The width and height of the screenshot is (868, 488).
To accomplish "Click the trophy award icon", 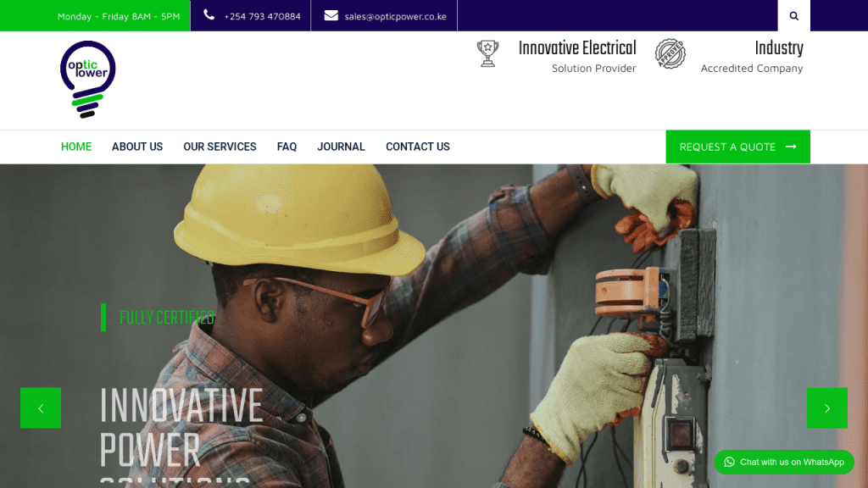I will [487, 53].
